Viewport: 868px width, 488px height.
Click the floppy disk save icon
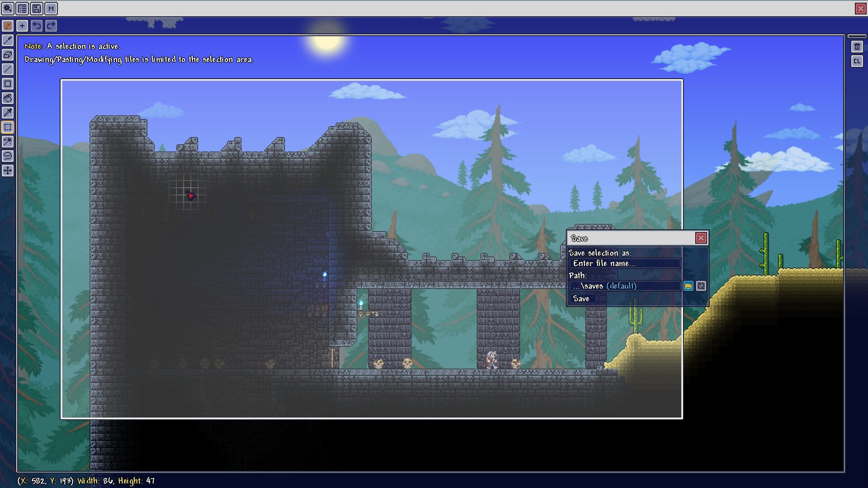pos(37,9)
